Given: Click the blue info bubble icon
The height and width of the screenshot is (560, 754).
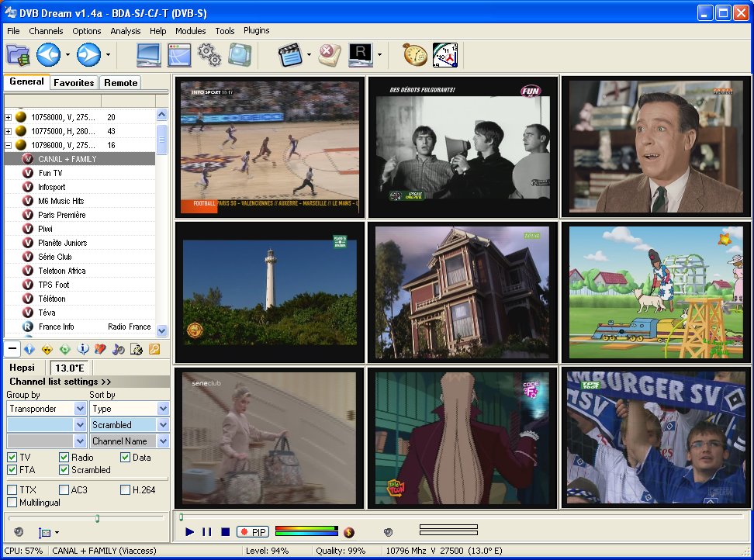Looking at the screenshot, I should [x=83, y=350].
